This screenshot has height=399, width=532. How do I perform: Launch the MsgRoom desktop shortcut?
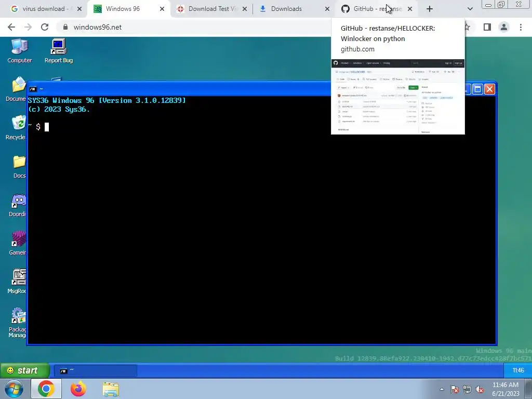pos(18,282)
